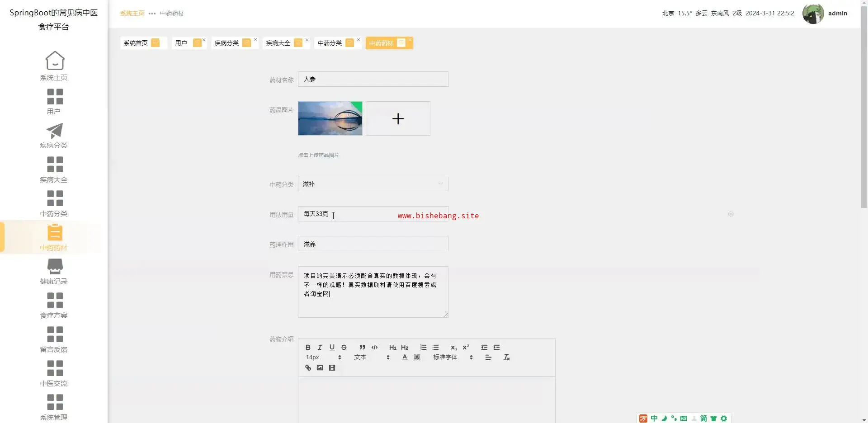Focus the 用法用量 input field

[x=373, y=214]
